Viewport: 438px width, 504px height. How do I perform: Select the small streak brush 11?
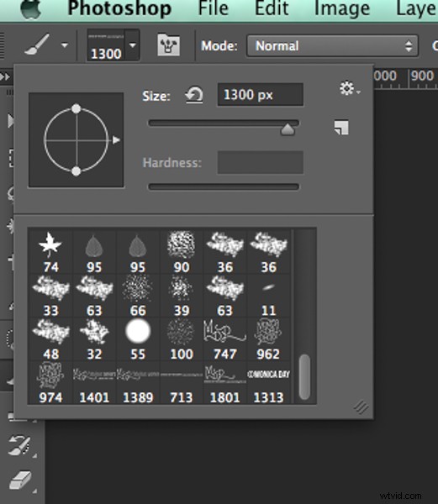pos(268,296)
